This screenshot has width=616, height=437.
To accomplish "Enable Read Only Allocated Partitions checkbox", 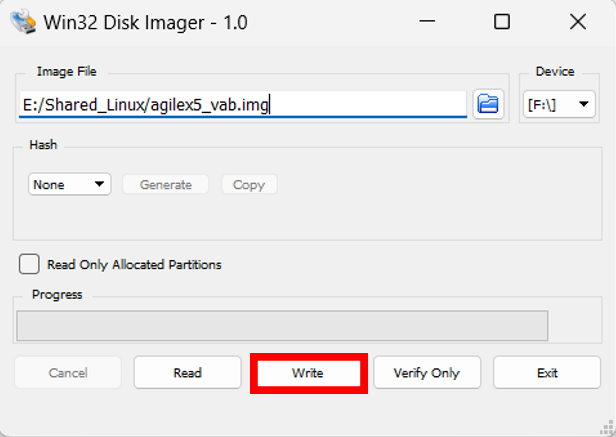I will [x=30, y=264].
